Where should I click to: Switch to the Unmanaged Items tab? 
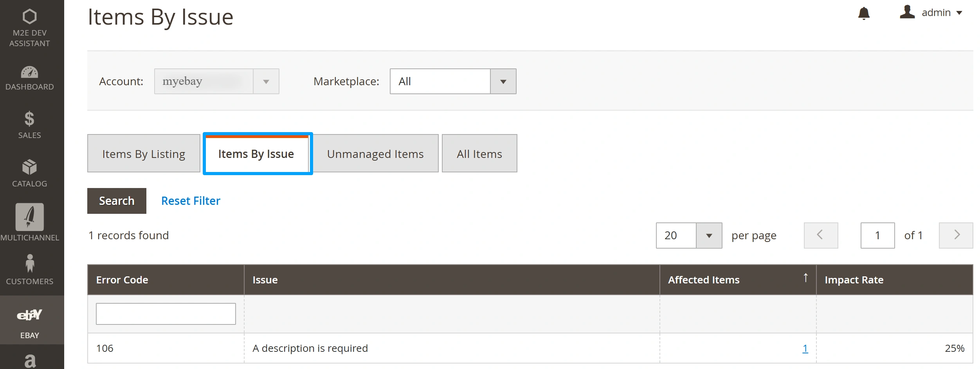pyautogui.click(x=375, y=154)
